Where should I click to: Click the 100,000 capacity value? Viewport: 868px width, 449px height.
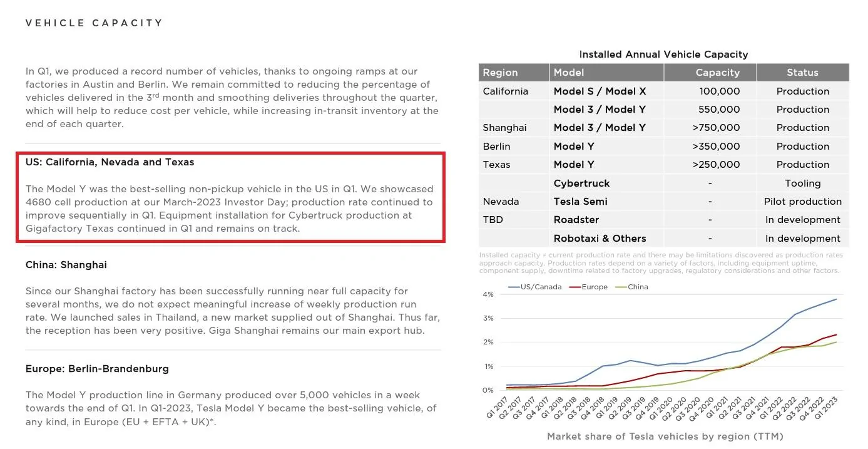(x=720, y=91)
